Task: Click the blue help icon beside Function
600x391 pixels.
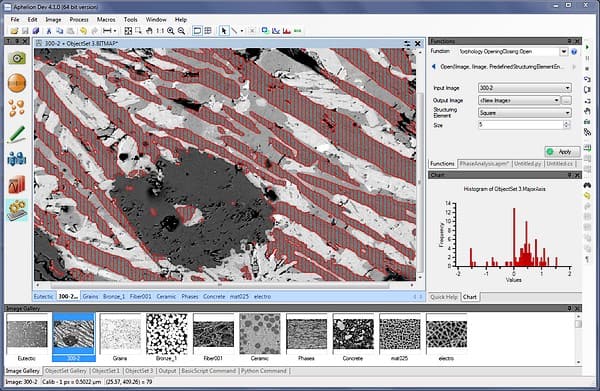Action: [x=574, y=52]
